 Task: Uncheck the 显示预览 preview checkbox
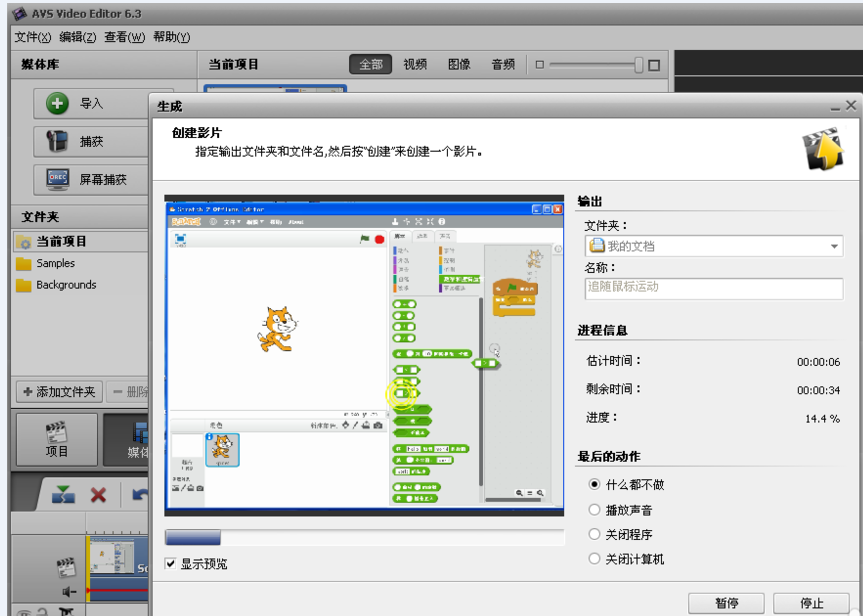point(170,564)
